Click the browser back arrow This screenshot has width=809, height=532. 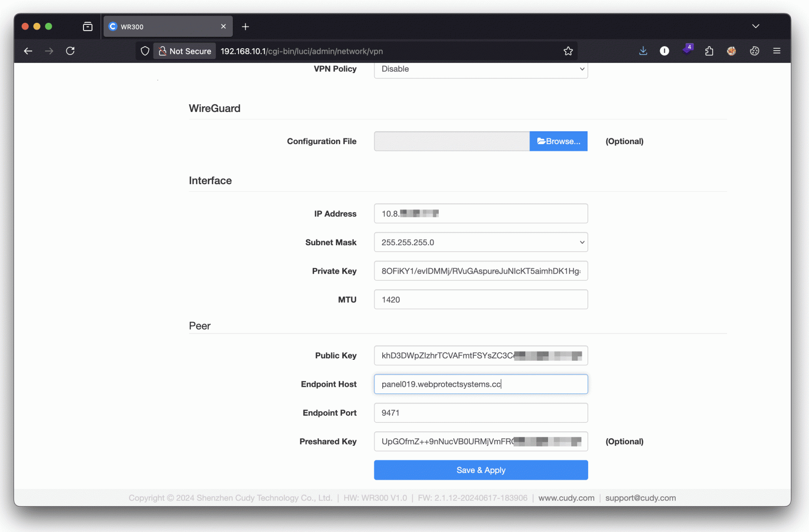(28, 51)
